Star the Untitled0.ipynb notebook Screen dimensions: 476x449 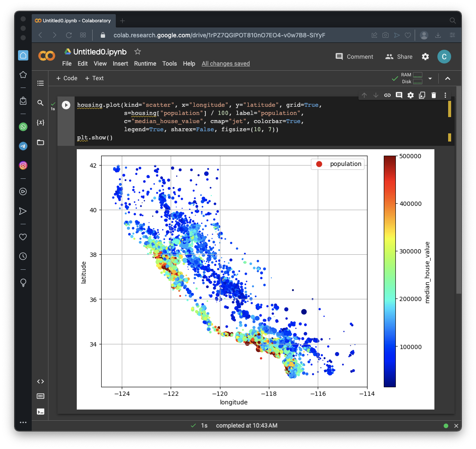click(138, 51)
